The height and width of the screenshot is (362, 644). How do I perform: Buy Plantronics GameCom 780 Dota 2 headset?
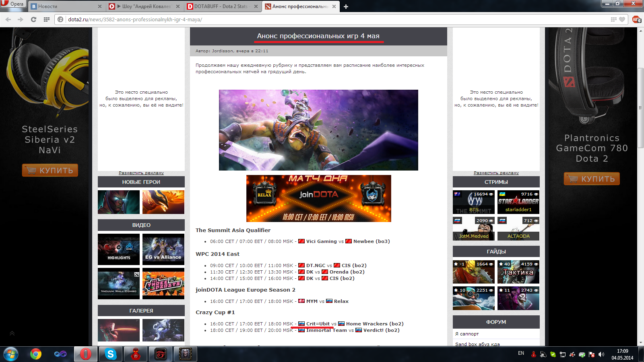pyautogui.click(x=592, y=179)
